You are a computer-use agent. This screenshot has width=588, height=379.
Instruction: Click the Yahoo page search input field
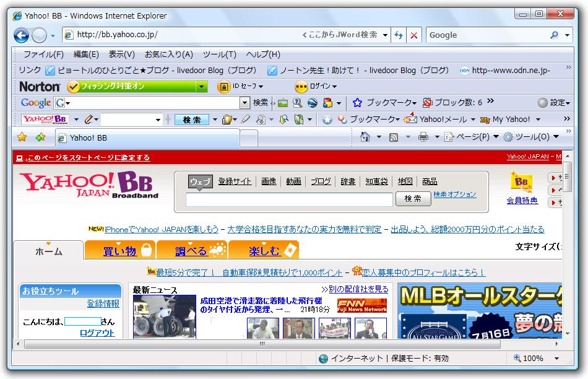point(289,199)
